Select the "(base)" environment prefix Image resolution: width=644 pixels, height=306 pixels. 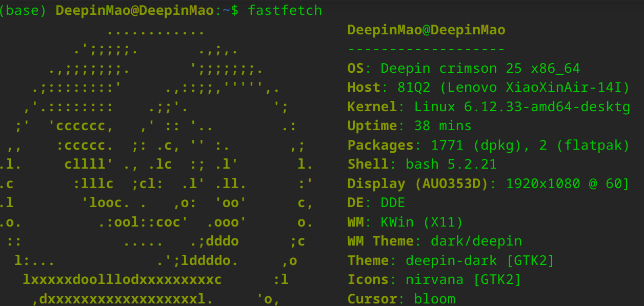pyautogui.click(x=24, y=10)
